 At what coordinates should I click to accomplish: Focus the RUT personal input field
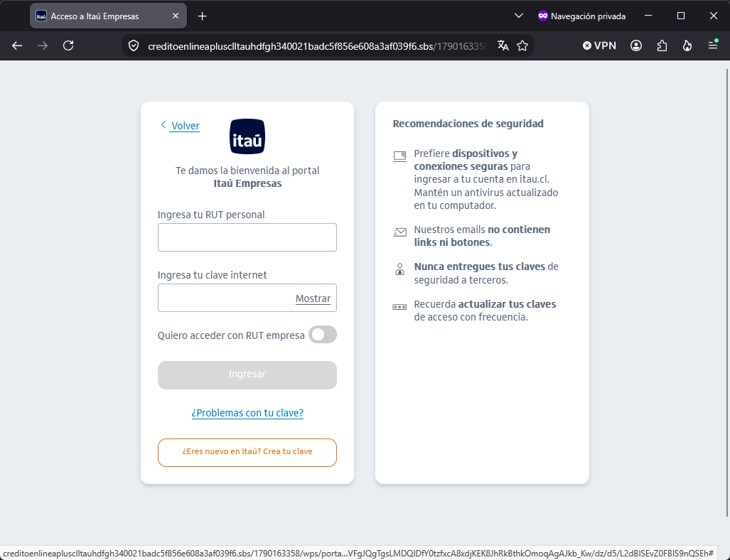click(x=247, y=237)
